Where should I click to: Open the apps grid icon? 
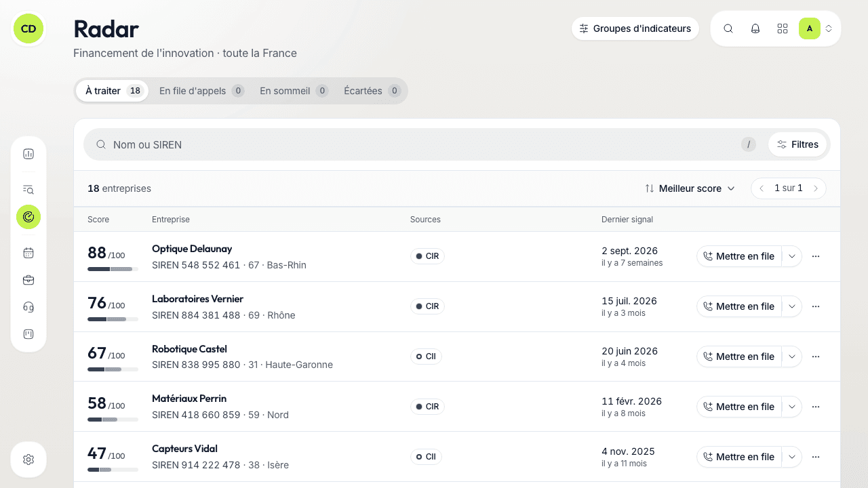pyautogui.click(x=783, y=28)
